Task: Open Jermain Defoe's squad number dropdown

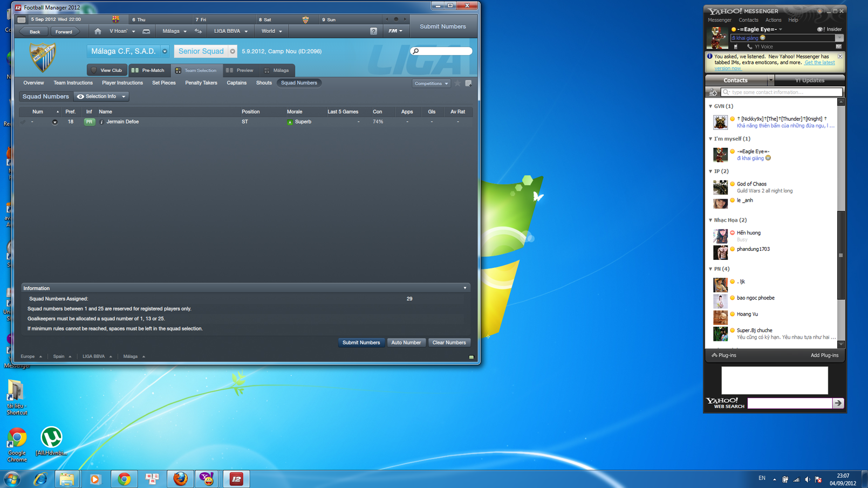Action: (x=54, y=122)
